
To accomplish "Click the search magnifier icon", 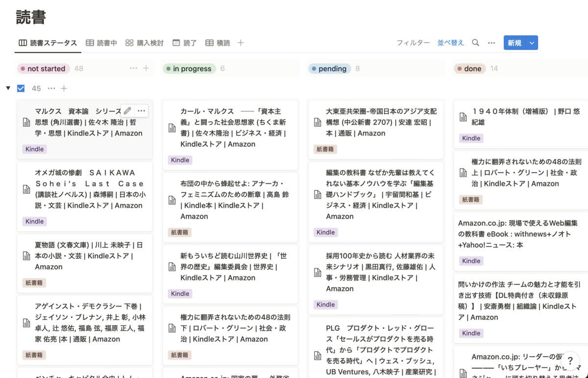I will (x=475, y=43).
